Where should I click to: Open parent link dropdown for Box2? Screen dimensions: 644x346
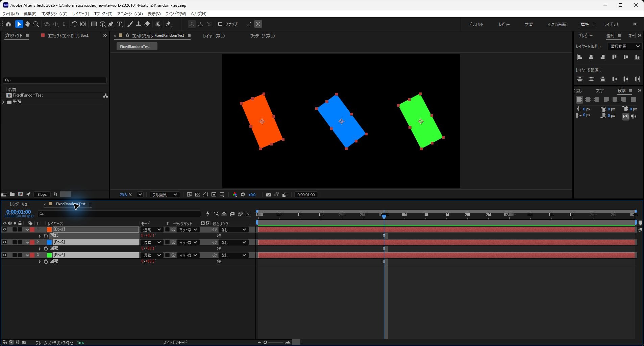(233, 242)
